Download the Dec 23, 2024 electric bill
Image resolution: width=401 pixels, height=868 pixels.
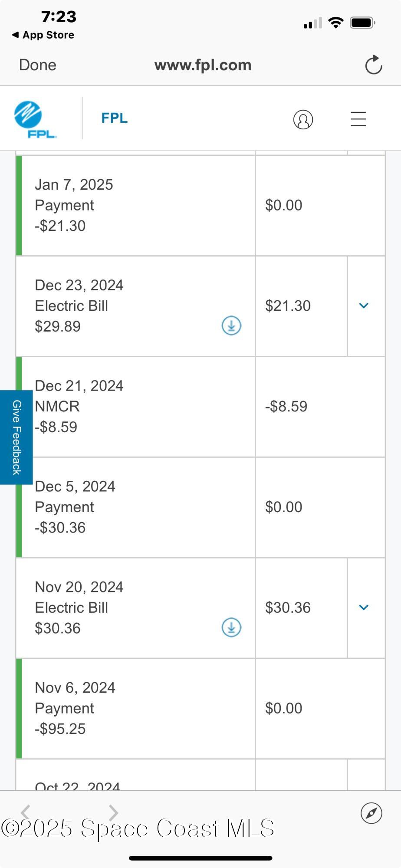[231, 325]
